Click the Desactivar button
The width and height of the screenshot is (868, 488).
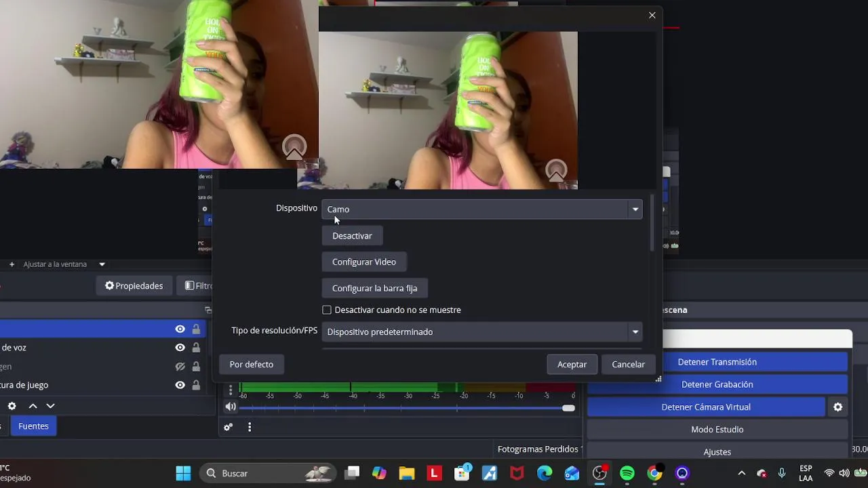352,236
